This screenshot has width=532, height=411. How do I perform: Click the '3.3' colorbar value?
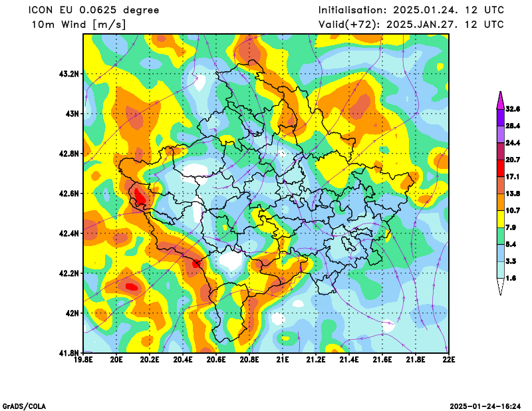click(511, 261)
